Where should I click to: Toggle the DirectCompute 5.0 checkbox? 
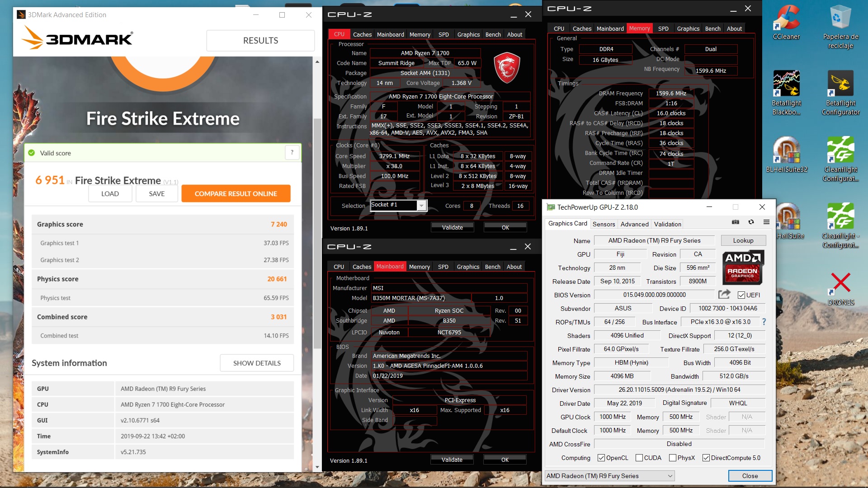(706, 458)
